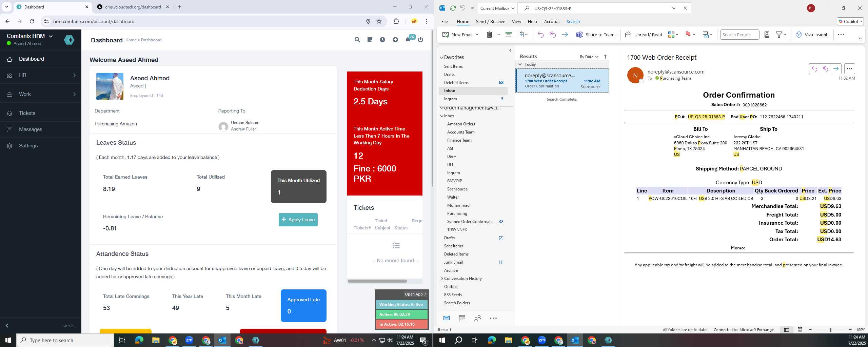Switch to View ribbon tab in Outlook

516,21
